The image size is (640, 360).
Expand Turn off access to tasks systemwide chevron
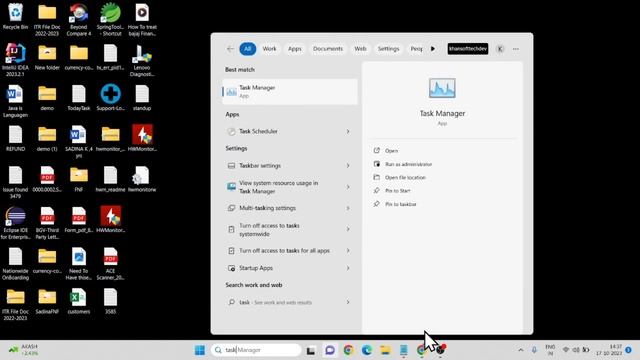point(348,229)
